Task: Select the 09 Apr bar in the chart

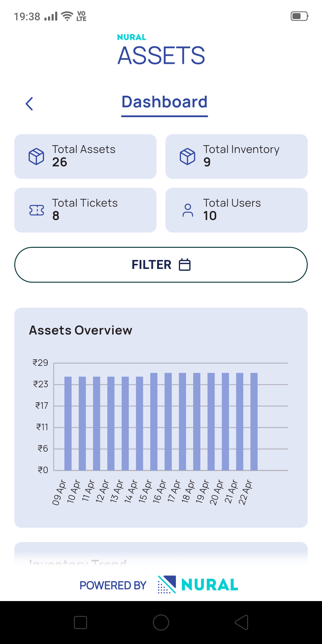Action: 68,423
